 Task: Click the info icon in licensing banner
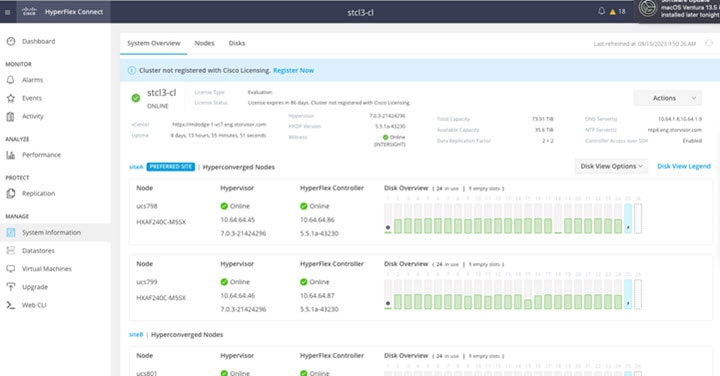click(132, 70)
